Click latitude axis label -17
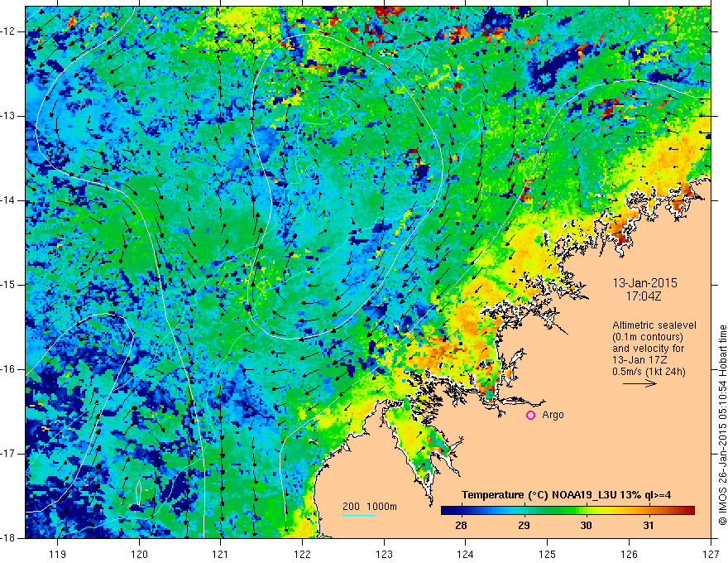728x563 pixels. (8, 454)
